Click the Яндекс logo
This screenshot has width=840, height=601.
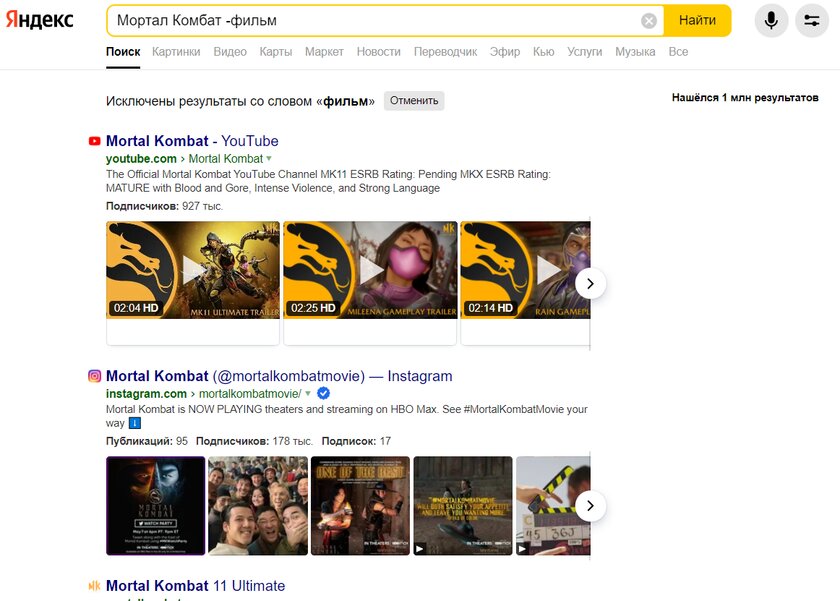point(39,20)
